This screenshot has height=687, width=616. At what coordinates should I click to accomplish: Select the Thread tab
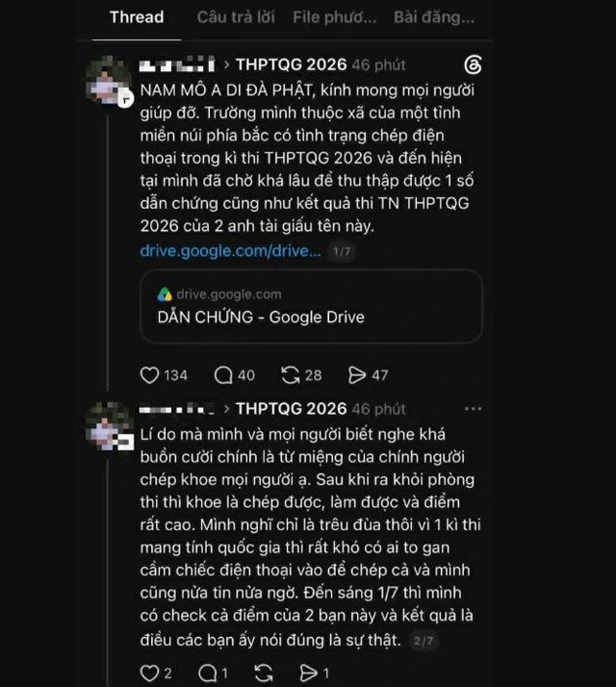pyautogui.click(x=137, y=17)
